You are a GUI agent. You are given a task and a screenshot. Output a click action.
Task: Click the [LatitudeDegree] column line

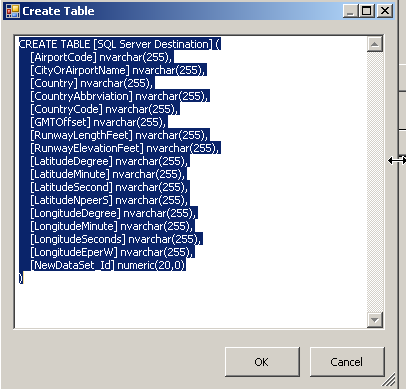(109, 161)
